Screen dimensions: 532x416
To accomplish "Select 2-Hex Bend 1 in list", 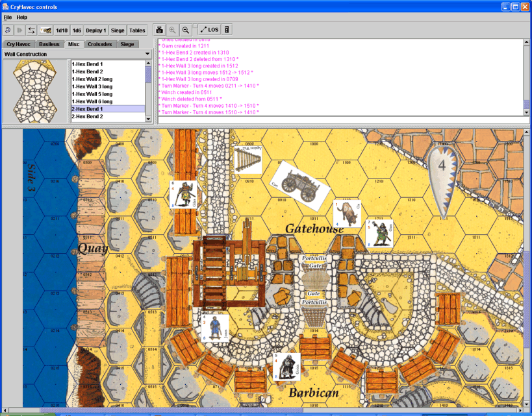I will [x=108, y=109].
